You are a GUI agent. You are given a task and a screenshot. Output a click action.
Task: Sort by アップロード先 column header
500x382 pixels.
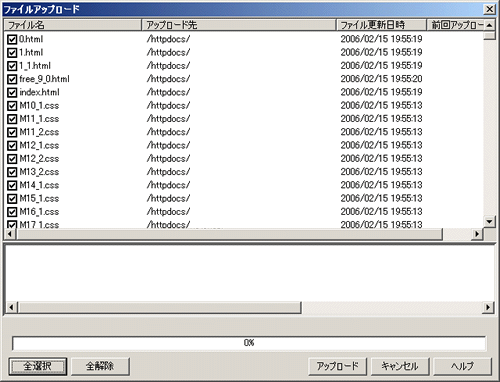[239, 25]
